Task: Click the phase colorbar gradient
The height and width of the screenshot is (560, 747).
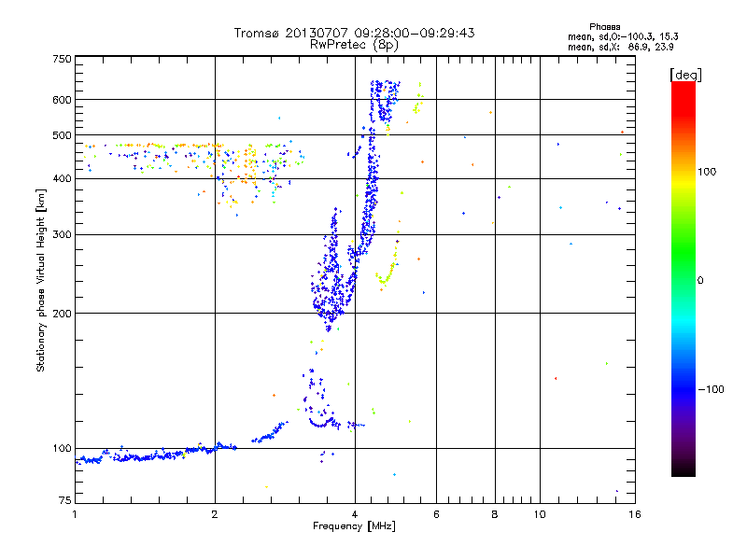Action: 684,278
